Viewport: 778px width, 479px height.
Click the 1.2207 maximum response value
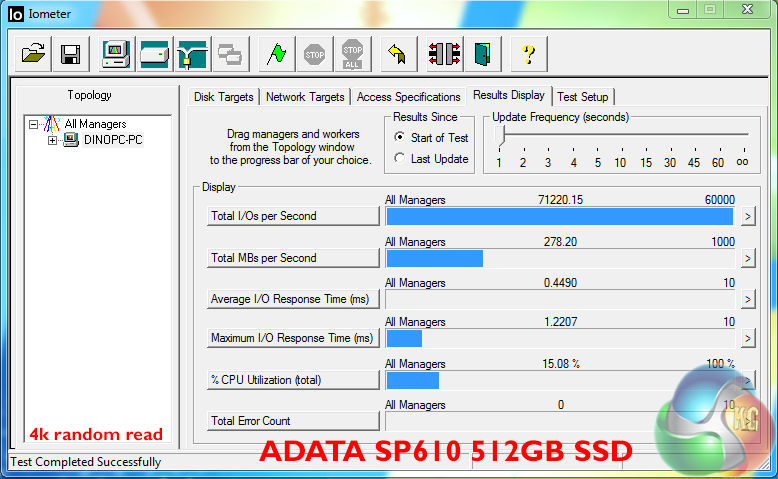[x=560, y=322]
